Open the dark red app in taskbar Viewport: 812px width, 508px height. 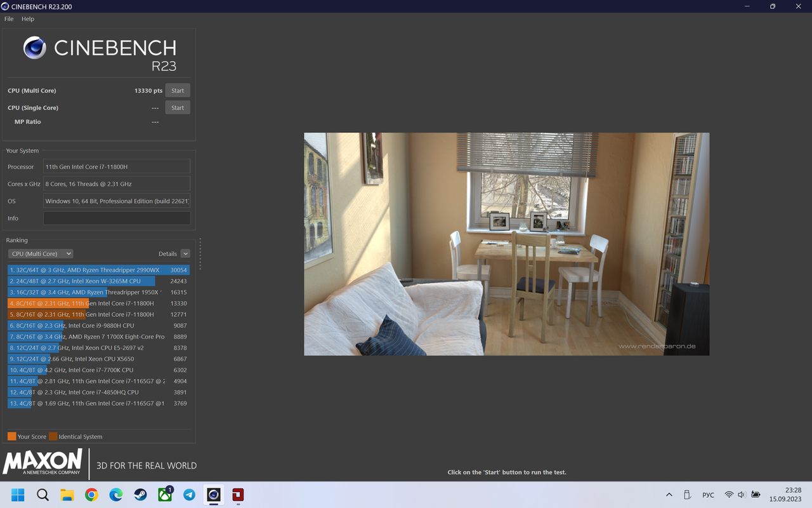(x=238, y=495)
